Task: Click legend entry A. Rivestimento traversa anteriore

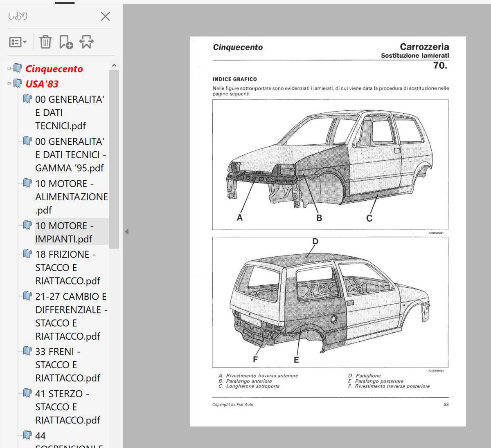Action: click(258, 376)
